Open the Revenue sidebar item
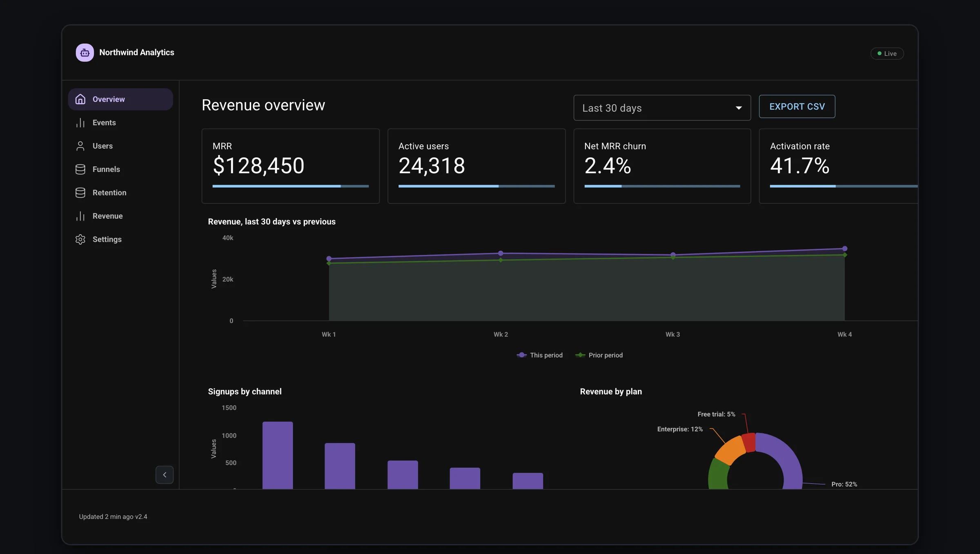 pos(120,216)
